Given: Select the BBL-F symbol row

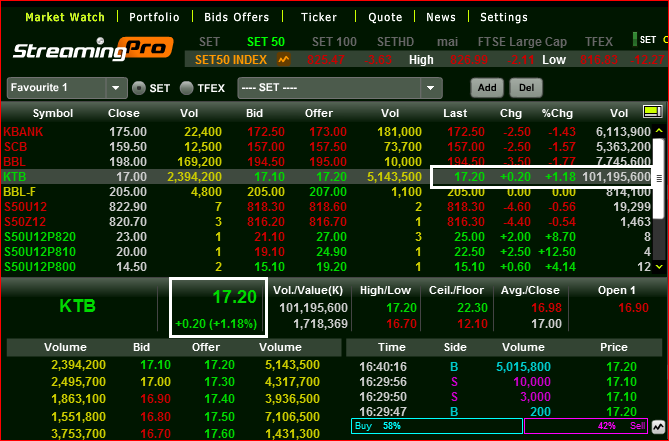Looking at the screenshot, I should pos(327,192).
